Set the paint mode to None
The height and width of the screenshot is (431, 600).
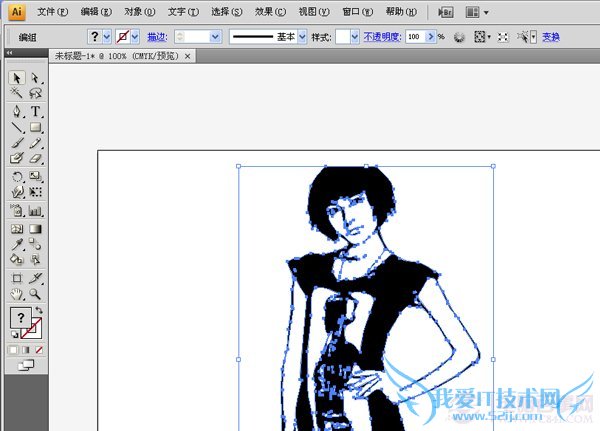[39, 350]
